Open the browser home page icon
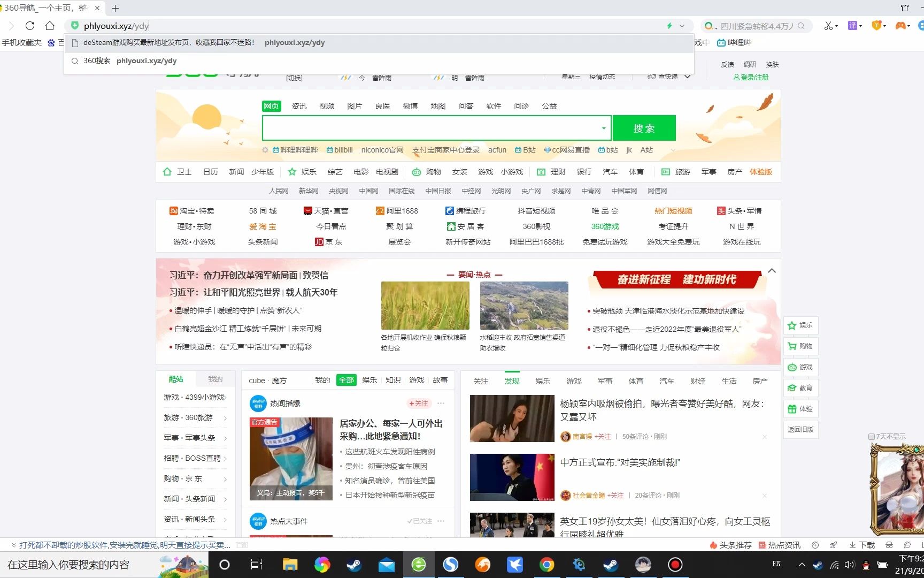Image resolution: width=924 pixels, height=578 pixels. [50, 26]
